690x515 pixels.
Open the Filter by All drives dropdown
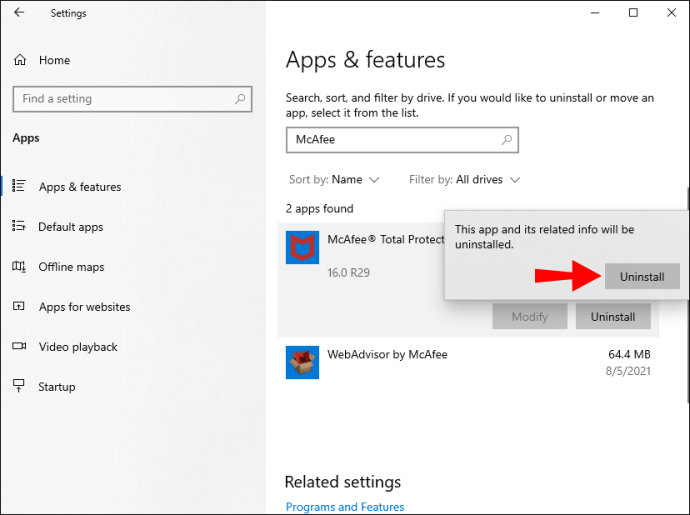[465, 180]
